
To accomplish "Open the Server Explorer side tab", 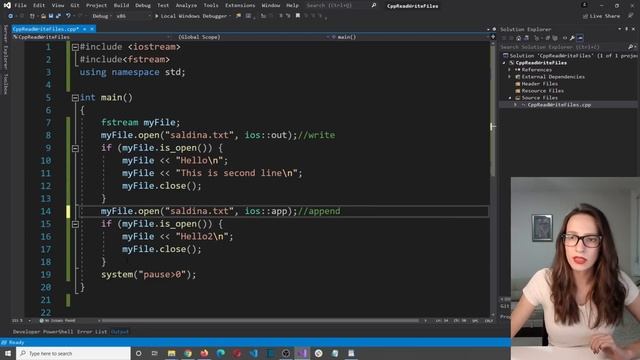I will [x=5, y=47].
